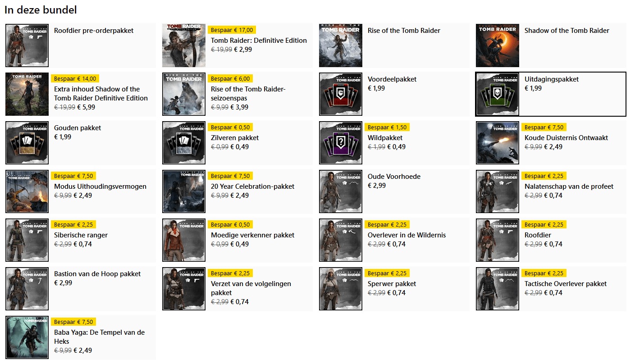This screenshot has width=635, height=364.
Task: Open Sperwer pakket title
Action: [x=392, y=284]
